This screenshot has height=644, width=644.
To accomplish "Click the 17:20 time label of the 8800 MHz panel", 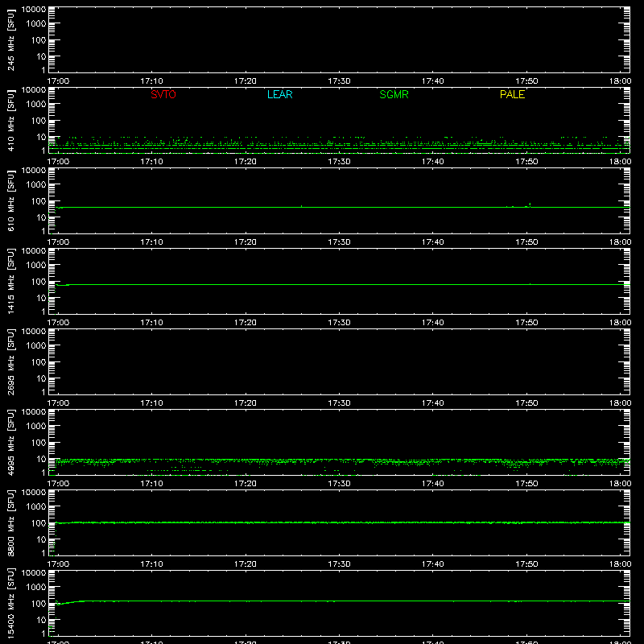I will (246, 564).
